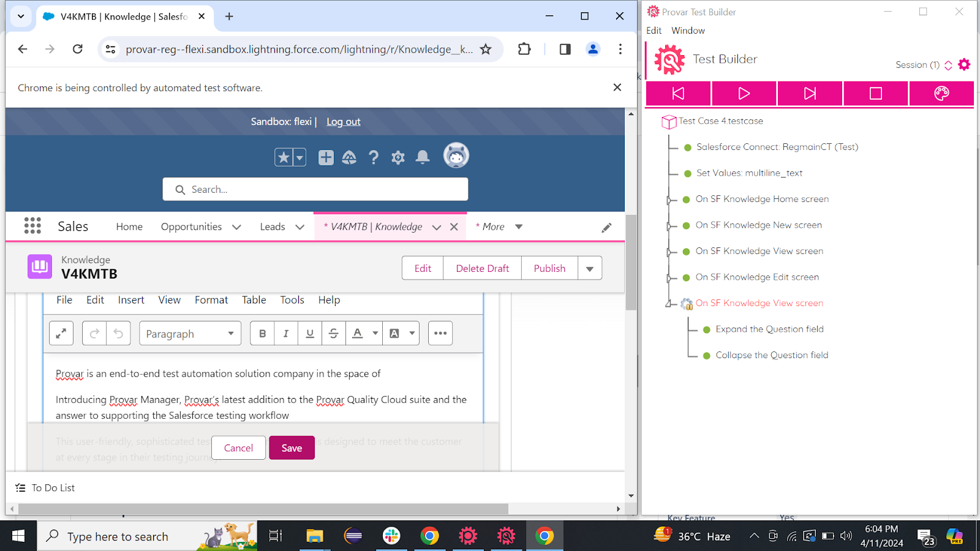Expand On SF Knowledge Edit screen step
980x551 pixels.
pyautogui.click(x=669, y=278)
